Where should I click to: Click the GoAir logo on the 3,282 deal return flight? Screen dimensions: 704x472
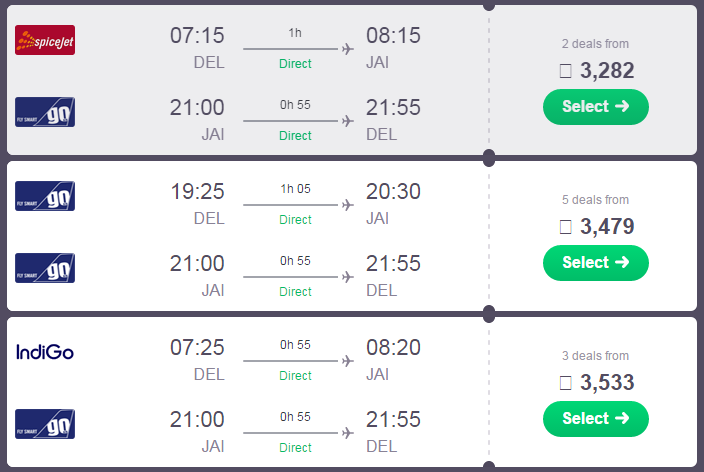point(45,112)
